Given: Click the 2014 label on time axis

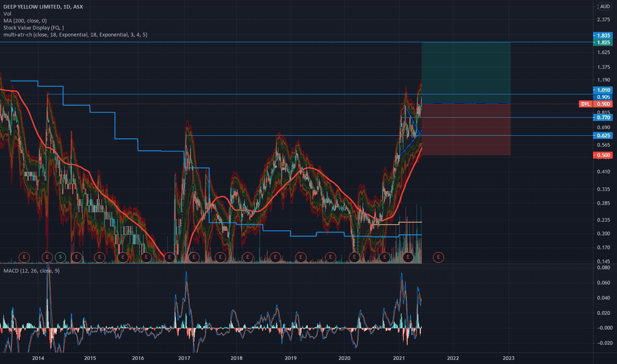Looking at the screenshot, I should [x=38, y=358].
